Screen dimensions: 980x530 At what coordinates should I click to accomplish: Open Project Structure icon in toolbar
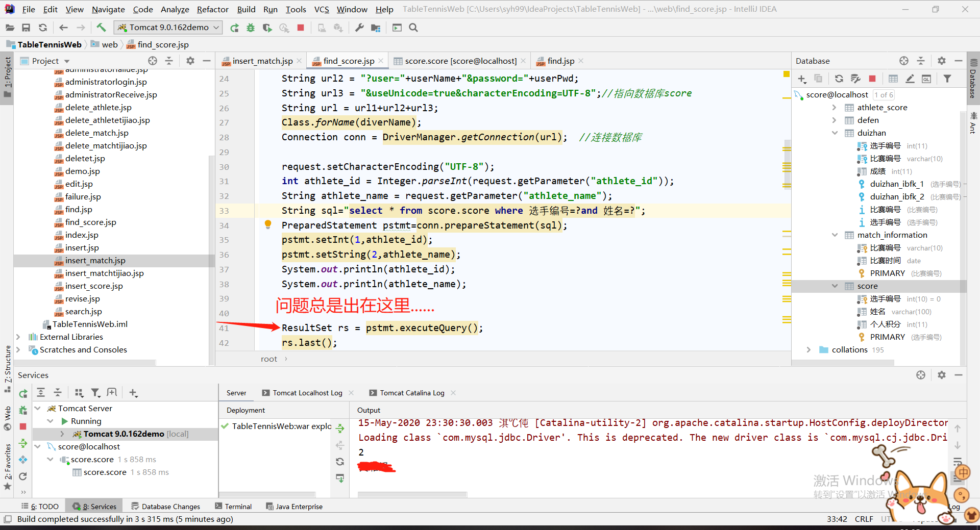point(376,28)
